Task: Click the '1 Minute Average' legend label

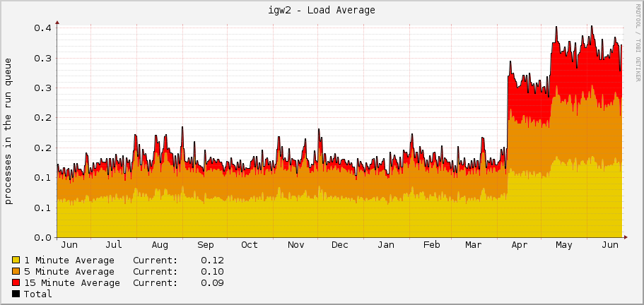Action: click(69, 261)
